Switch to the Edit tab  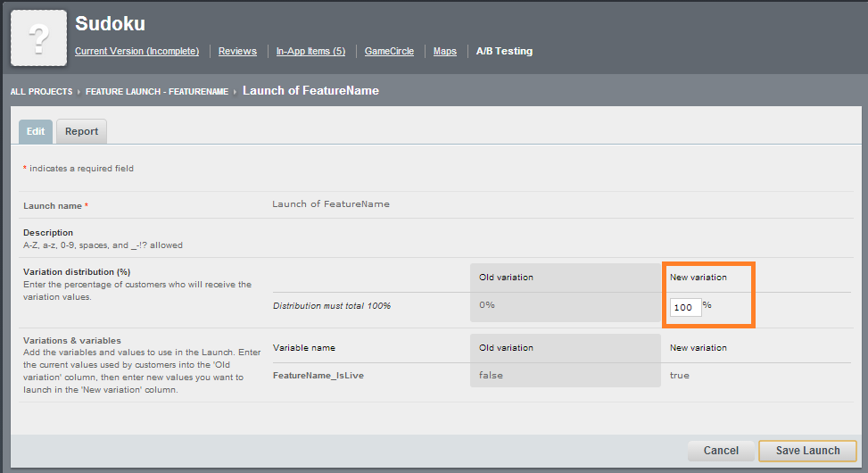coord(36,131)
